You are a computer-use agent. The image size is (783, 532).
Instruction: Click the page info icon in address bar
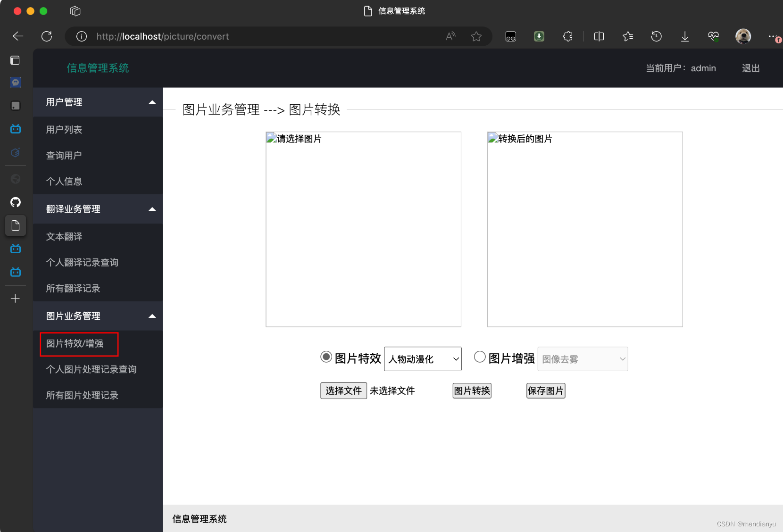81,36
